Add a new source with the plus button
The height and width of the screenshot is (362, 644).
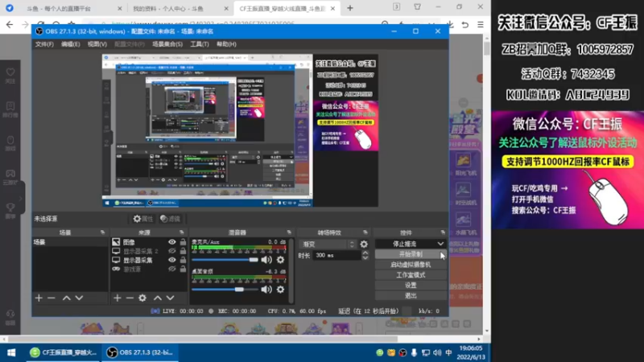tap(118, 298)
